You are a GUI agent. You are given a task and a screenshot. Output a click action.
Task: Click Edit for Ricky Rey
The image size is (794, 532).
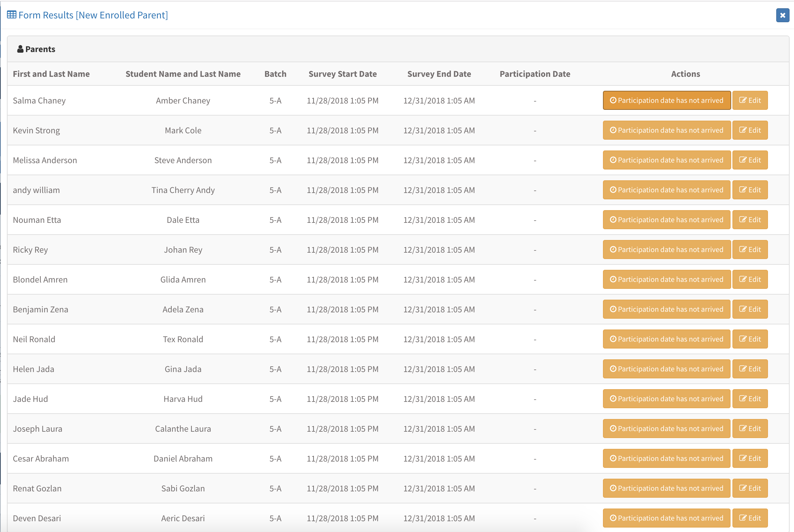750,250
